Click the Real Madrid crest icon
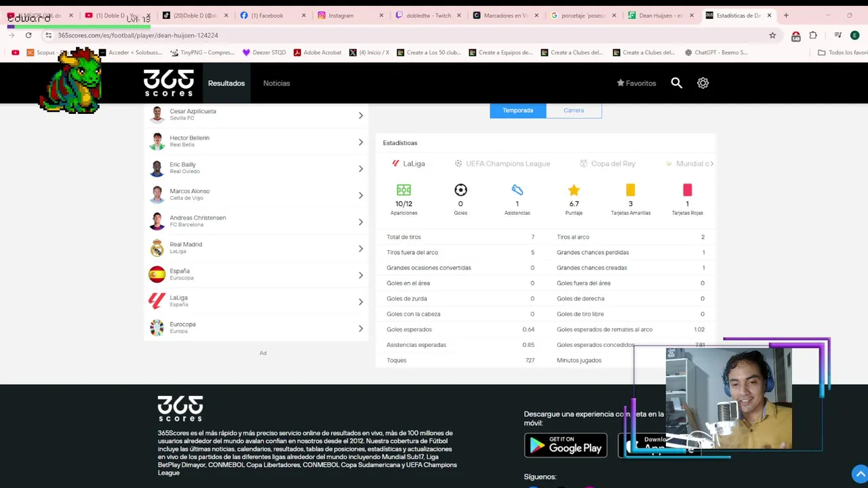The image size is (868, 488). click(x=157, y=248)
